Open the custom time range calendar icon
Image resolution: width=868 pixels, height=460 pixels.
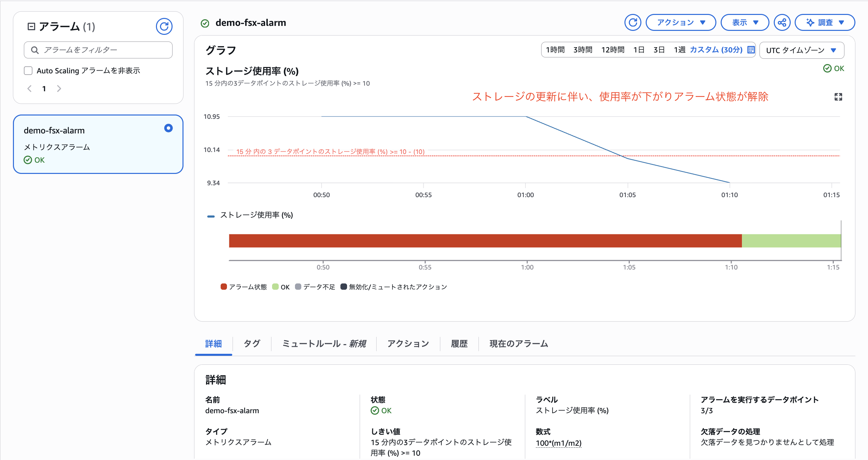coord(751,50)
